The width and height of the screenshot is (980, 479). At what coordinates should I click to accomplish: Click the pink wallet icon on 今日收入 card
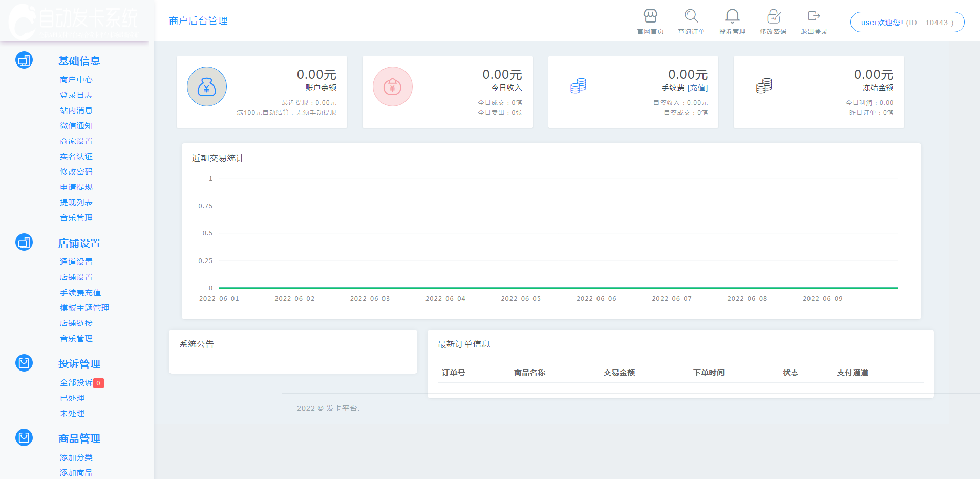[392, 86]
